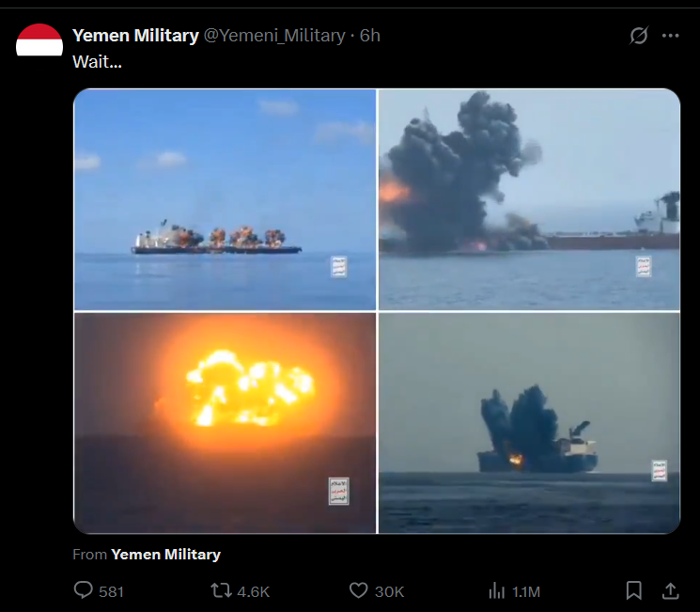Open the Grok explain icon
Screen dimensions: 700x612
(x=639, y=36)
